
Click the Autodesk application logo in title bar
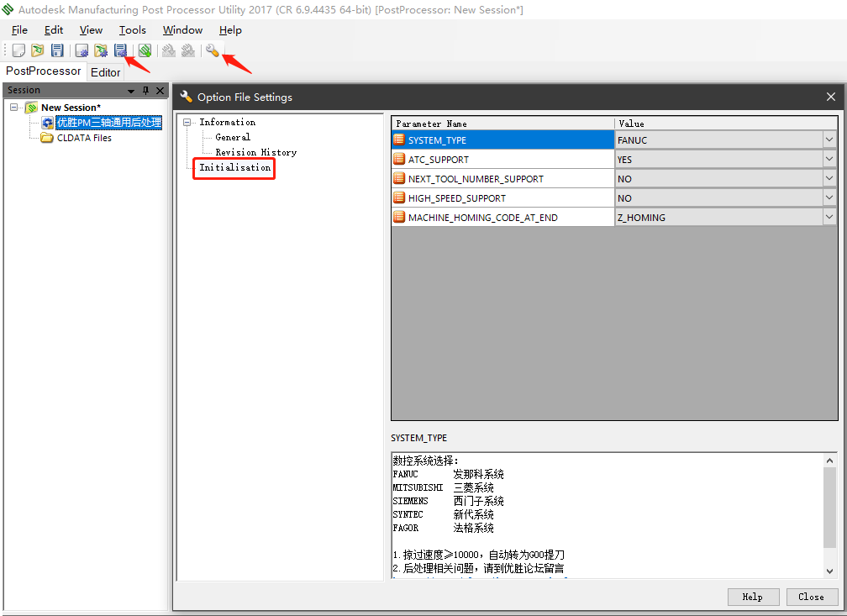[8, 9]
